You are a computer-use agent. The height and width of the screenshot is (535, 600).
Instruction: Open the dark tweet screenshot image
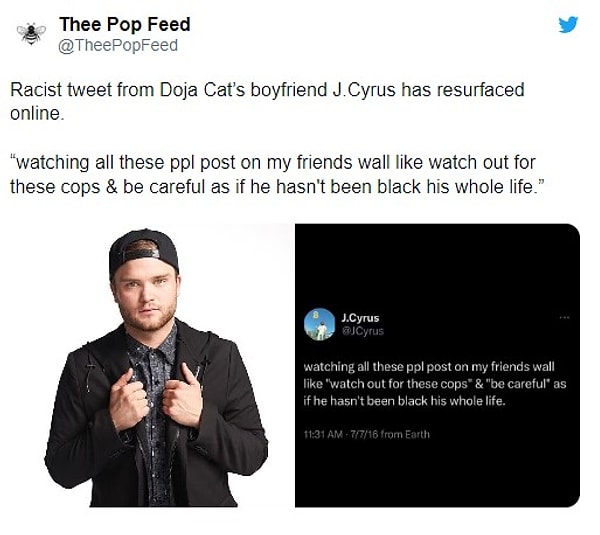tap(437, 366)
